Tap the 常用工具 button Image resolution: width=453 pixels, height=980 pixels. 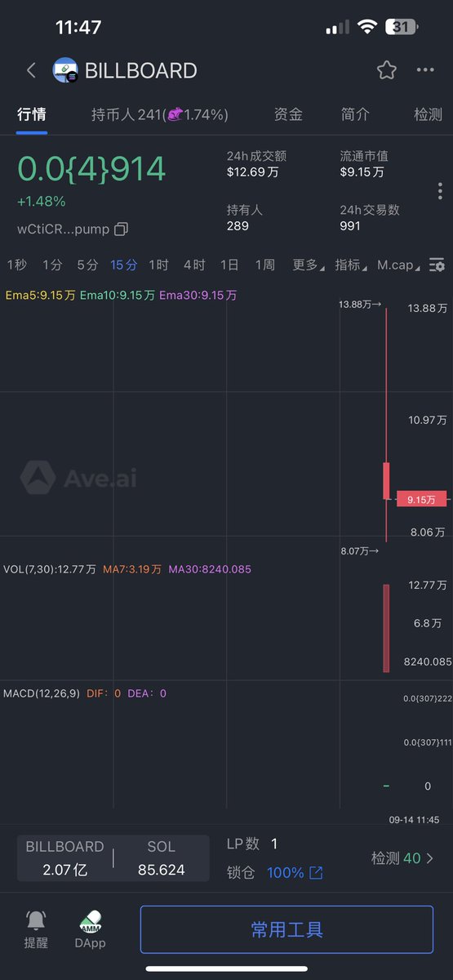(x=286, y=929)
